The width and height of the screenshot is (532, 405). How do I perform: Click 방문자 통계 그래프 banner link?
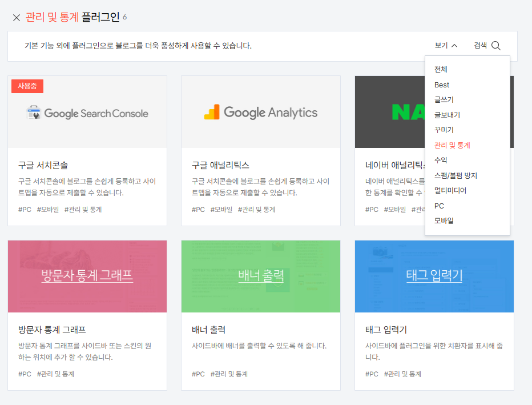pos(87,275)
